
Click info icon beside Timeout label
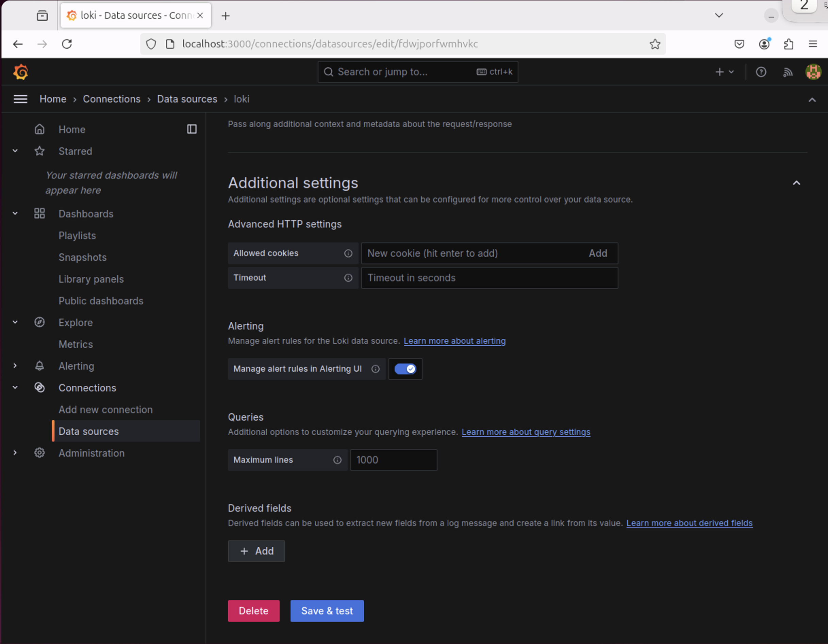coord(348,278)
